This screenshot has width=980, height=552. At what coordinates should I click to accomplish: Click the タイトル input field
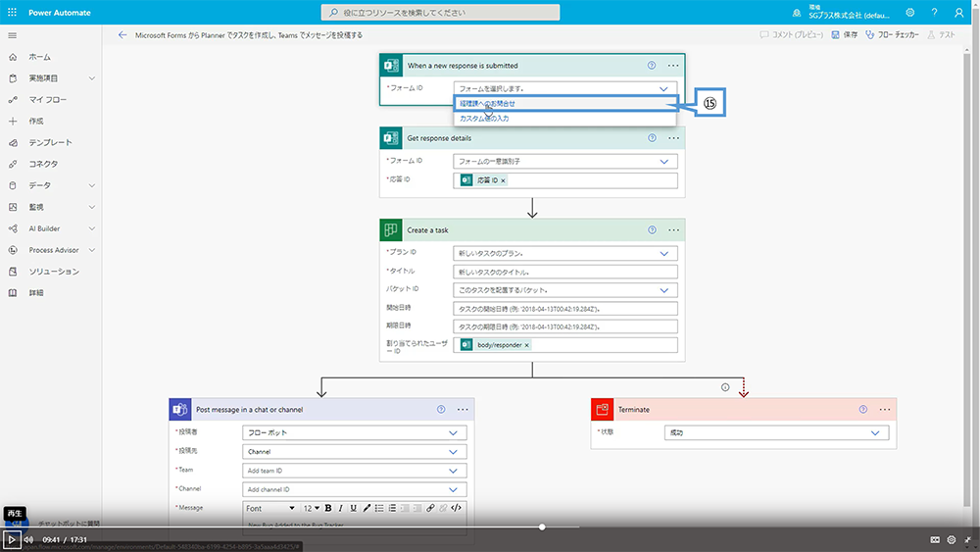565,272
